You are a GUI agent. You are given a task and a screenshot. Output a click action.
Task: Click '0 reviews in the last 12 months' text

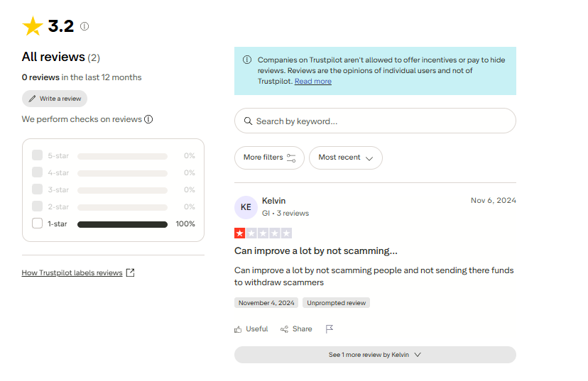[x=82, y=77]
